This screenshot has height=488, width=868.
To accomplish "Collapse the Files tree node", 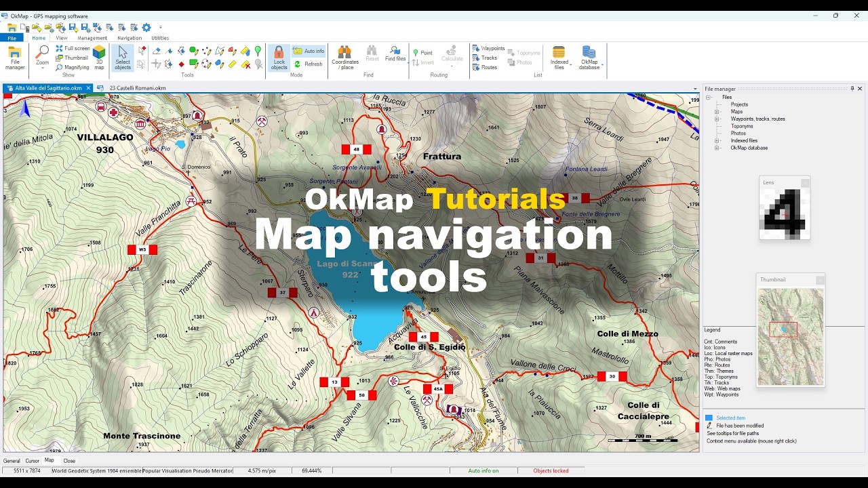I will 708,98.
